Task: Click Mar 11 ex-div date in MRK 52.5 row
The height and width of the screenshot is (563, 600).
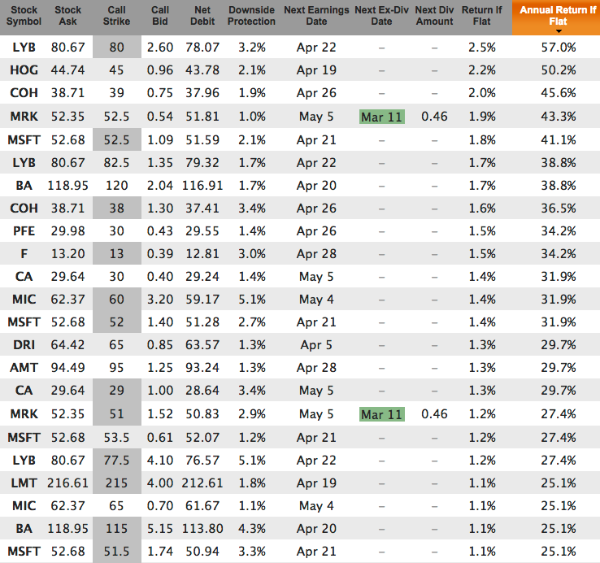Action: point(382,117)
